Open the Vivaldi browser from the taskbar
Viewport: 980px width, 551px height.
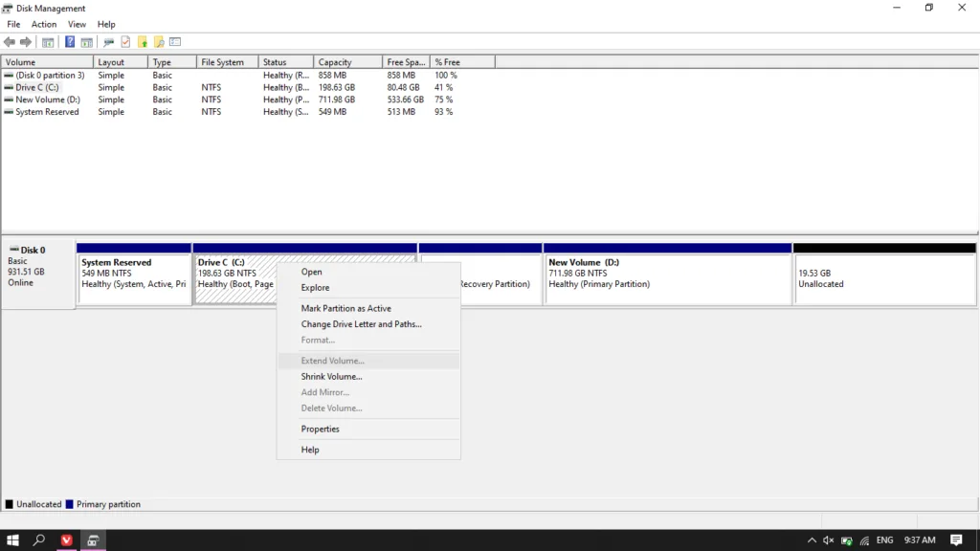[x=67, y=540]
